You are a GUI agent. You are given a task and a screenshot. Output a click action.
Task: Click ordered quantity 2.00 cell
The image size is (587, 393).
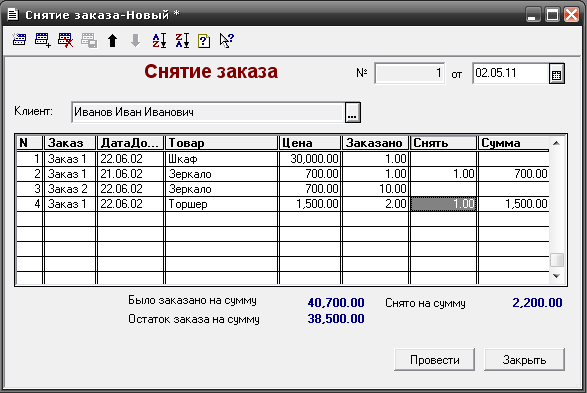click(375, 204)
